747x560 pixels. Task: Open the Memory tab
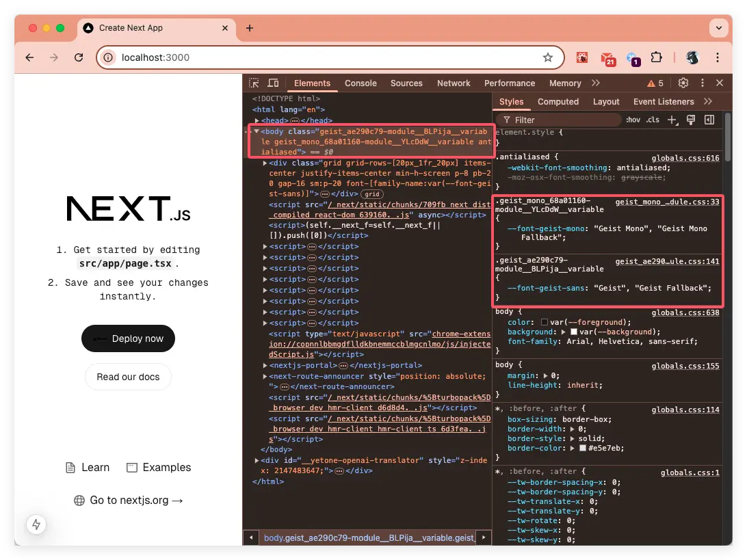coord(565,83)
